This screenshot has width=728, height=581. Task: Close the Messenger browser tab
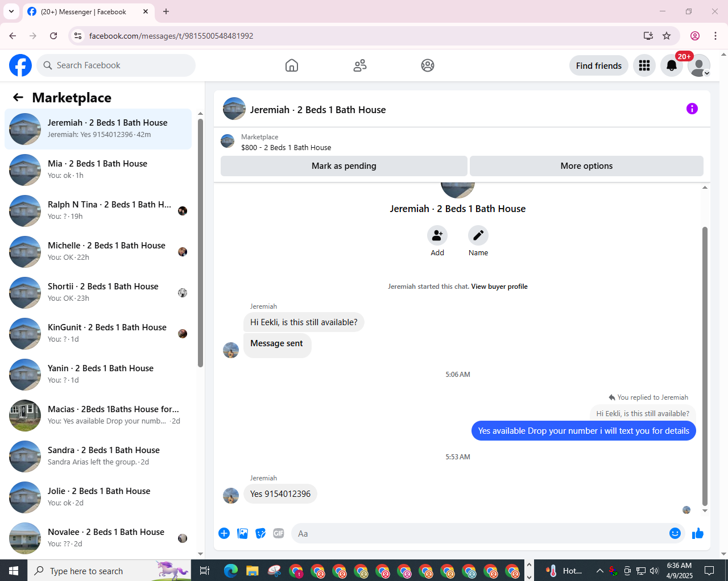point(146,11)
